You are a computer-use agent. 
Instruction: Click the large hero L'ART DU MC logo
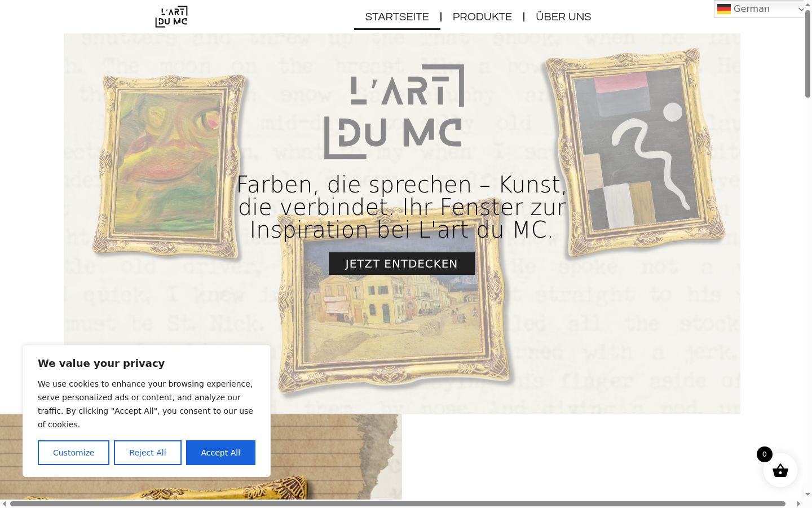(395, 111)
